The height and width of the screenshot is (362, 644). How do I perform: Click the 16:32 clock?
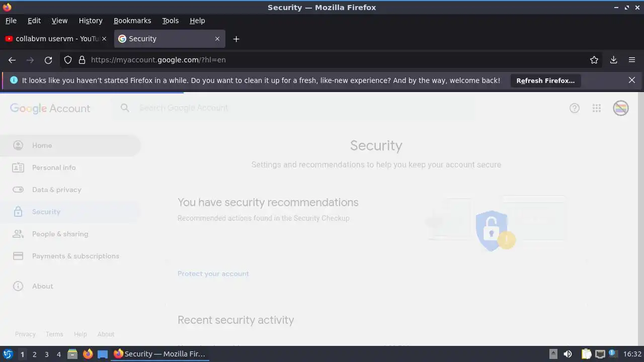point(632,354)
